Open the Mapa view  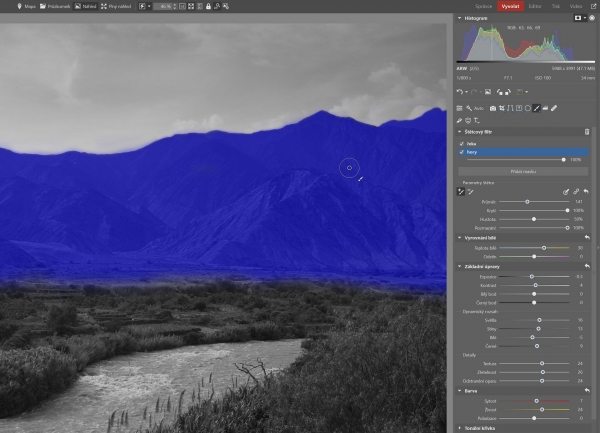(26, 6)
